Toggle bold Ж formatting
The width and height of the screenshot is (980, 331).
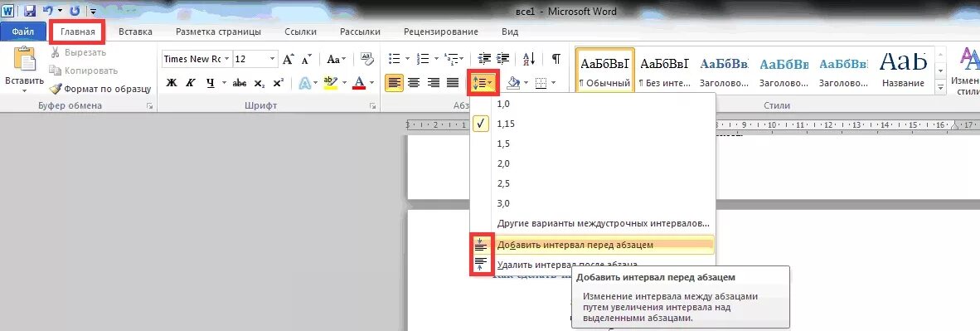172,83
